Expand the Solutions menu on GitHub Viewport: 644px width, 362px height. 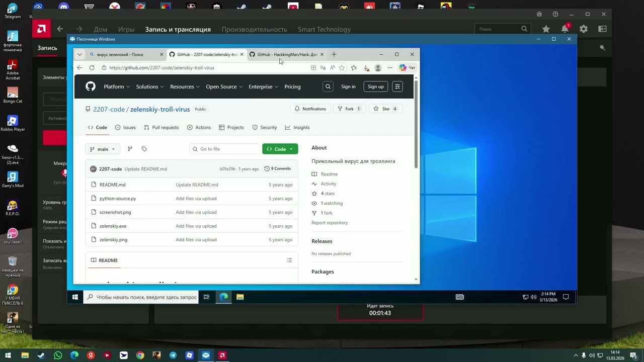pos(150,86)
